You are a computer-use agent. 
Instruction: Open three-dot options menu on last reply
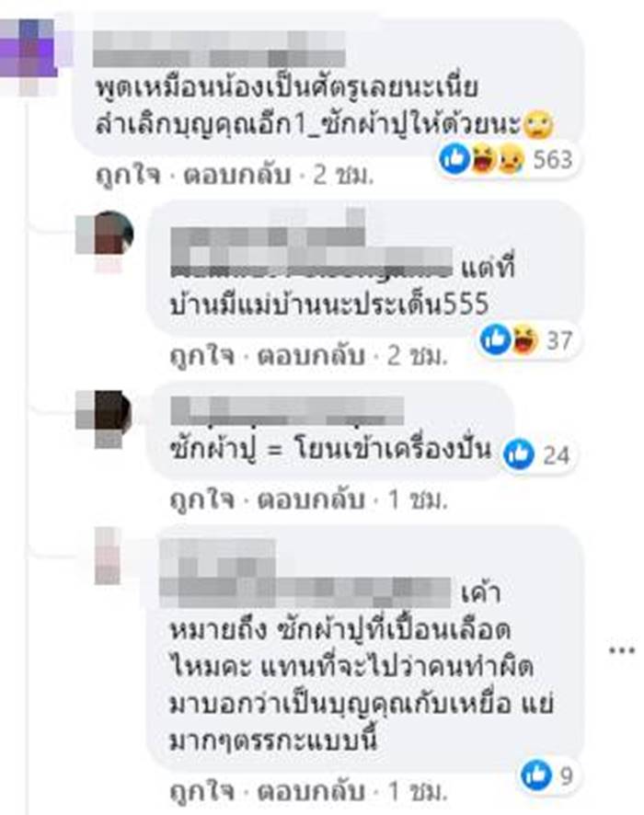click(622, 649)
